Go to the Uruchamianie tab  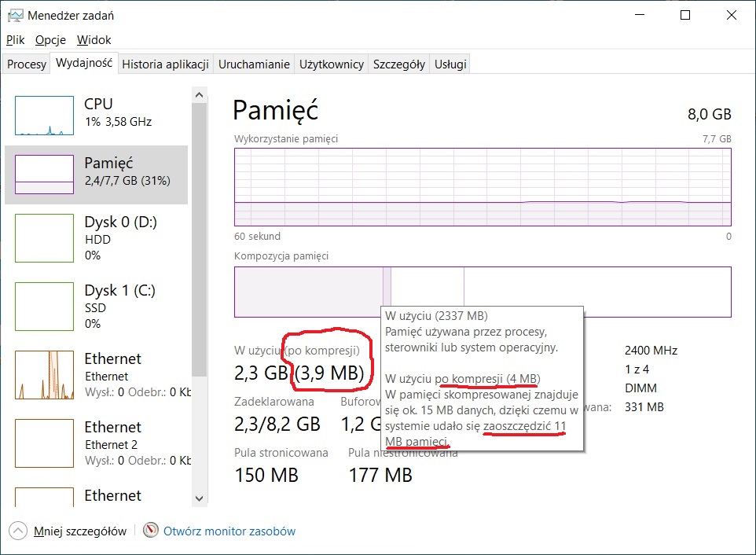pyautogui.click(x=254, y=64)
